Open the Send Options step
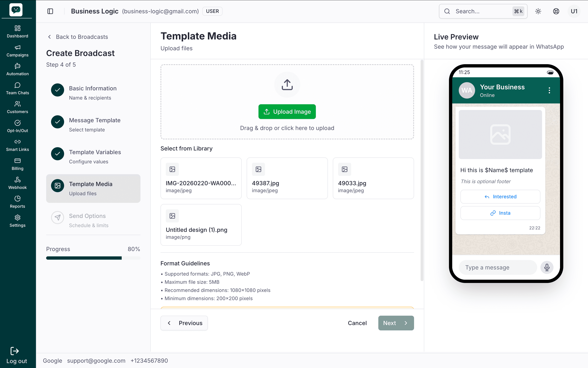588x368 pixels. (x=93, y=220)
